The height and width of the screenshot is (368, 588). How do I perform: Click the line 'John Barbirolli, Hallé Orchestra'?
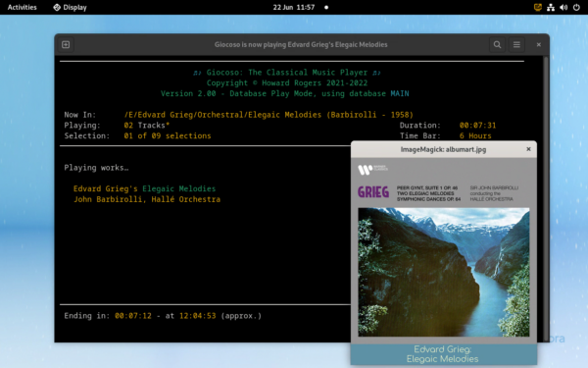click(x=147, y=199)
